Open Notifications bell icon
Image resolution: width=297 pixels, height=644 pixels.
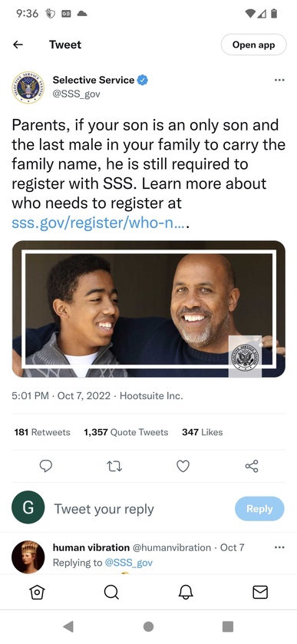click(186, 592)
